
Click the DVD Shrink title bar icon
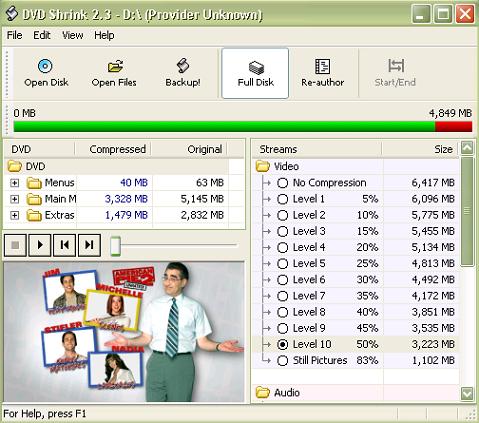[12, 14]
